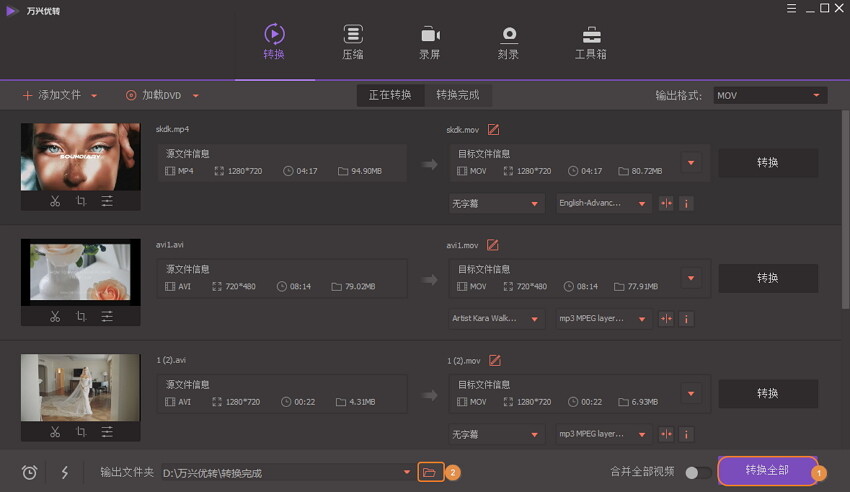
Task: Convert skdk.mp4 with its 转换 button
Action: click(768, 163)
